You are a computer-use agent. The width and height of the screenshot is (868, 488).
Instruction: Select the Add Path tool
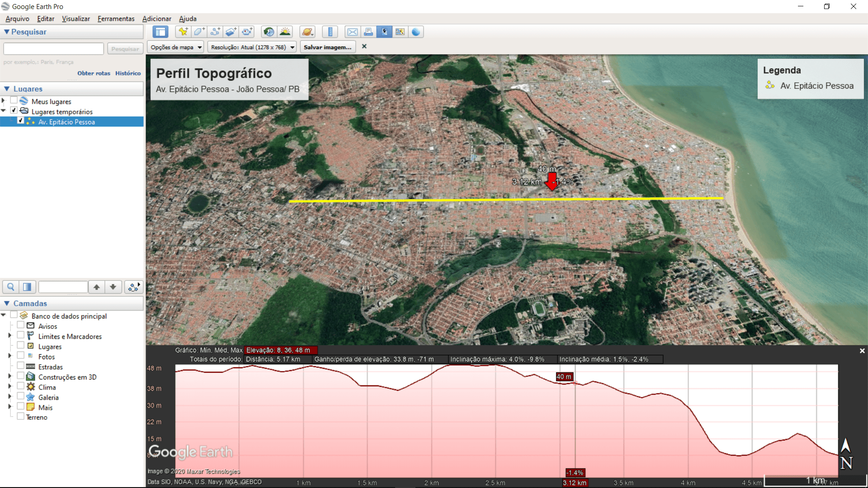click(215, 32)
